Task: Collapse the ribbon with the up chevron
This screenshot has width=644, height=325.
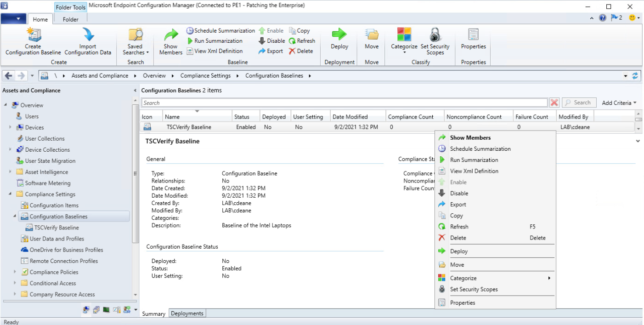Action: point(592,18)
